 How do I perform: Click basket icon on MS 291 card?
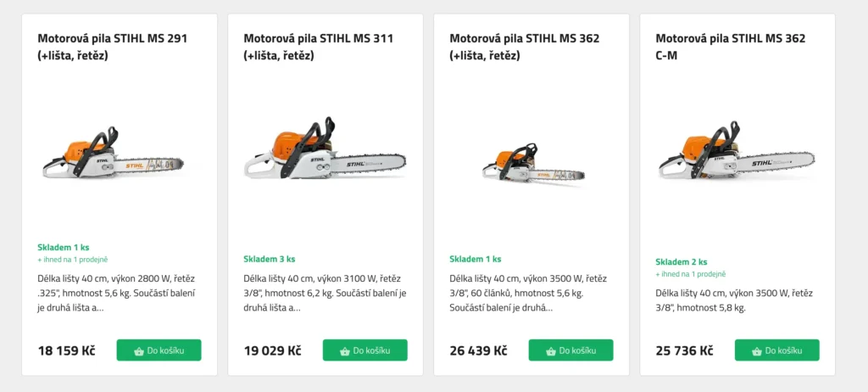(139, 350)
